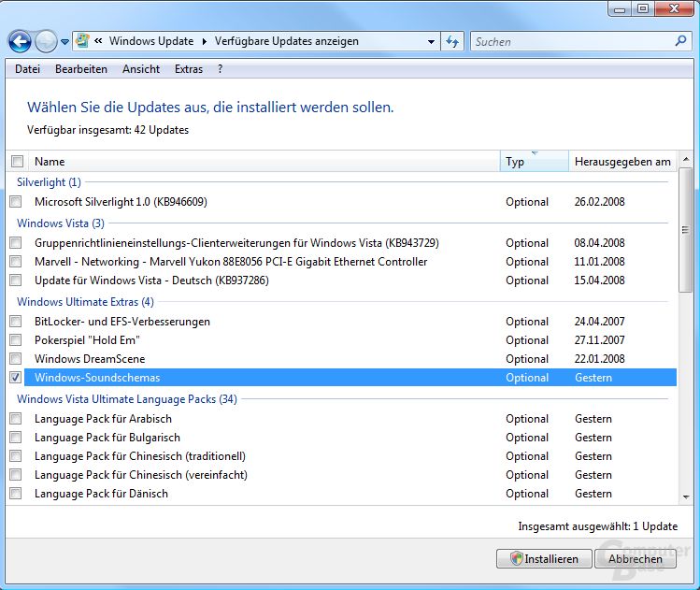The width and height of the screenshot is (700, 590).
Task: Uncheck the Windows-Soundschemas checkbox
Action: pyautogui.click(x=16, y=378)
